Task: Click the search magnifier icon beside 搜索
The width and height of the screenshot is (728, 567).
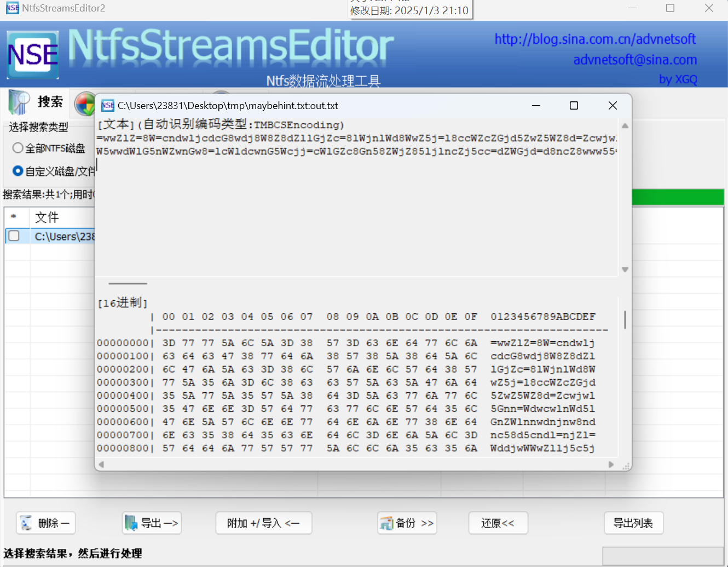Action: [x=19, y=102]
